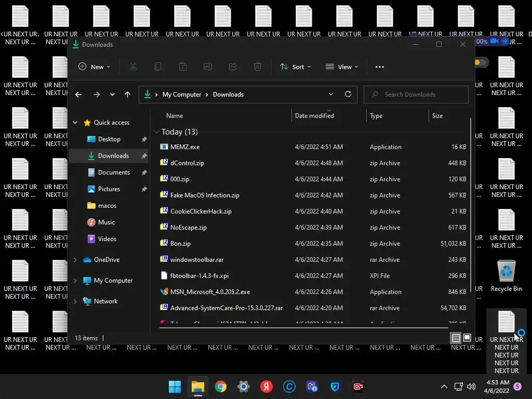
Task: Click File Explorer icon on taskbar
Action: 198,387
